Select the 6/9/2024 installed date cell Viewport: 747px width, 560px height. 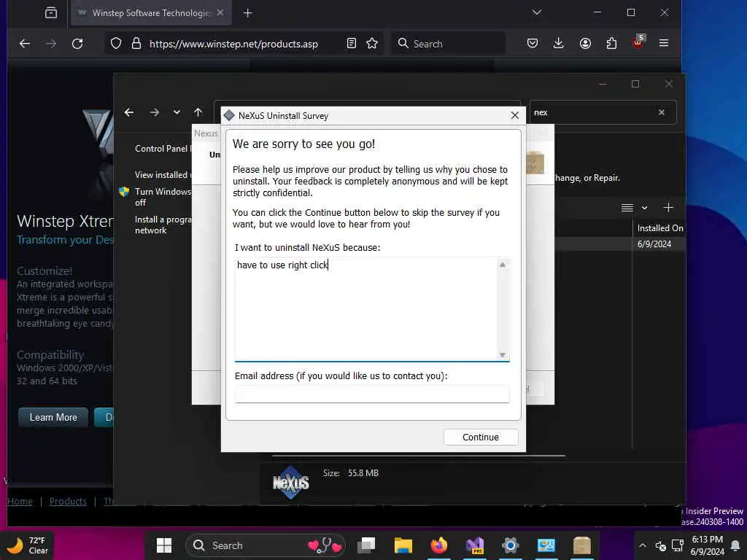[654, 244]
